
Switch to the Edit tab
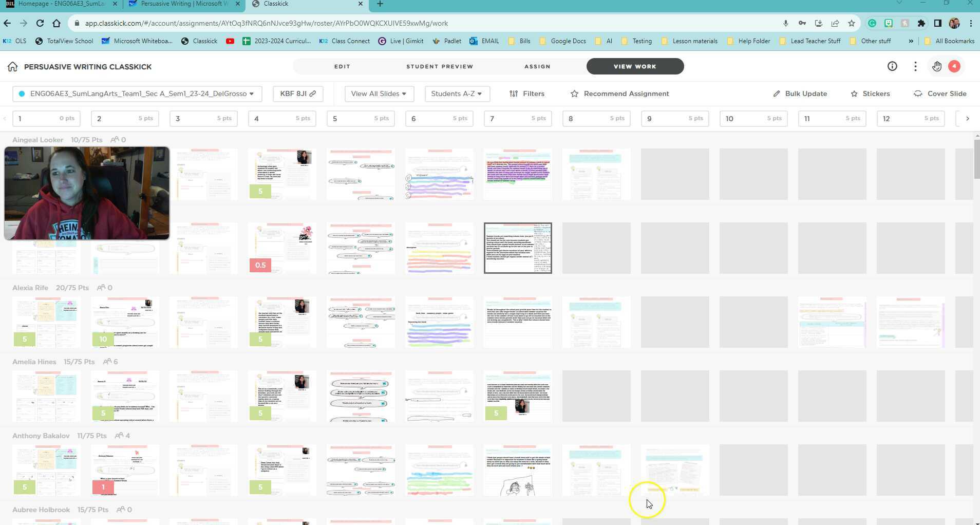tap(342, 66)
